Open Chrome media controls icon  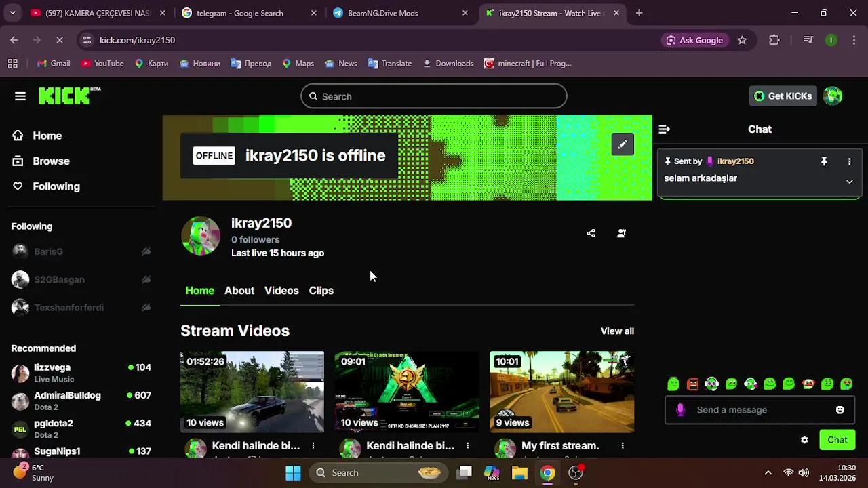(808, 40)
